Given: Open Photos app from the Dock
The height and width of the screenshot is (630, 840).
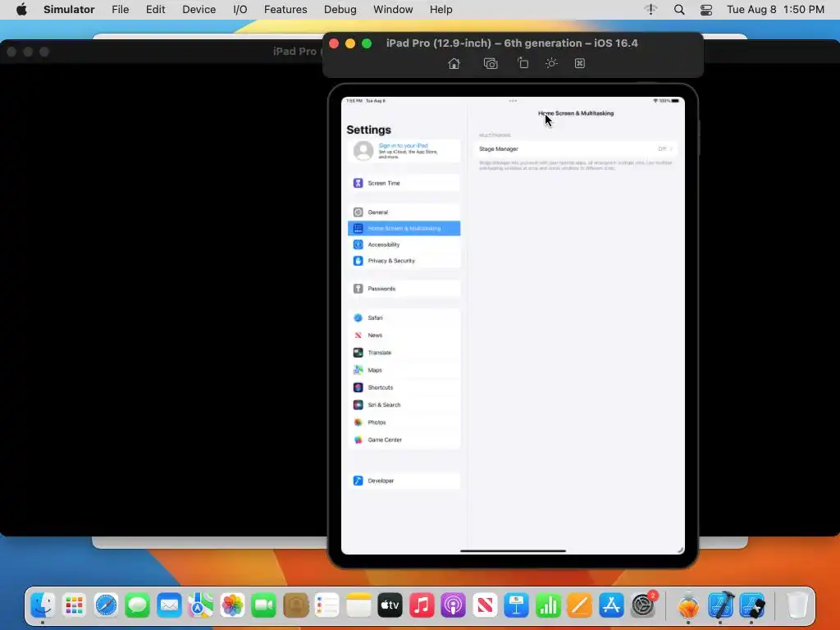Looking at the screenshot, I should pyautogui.click(x=232, y=605).
